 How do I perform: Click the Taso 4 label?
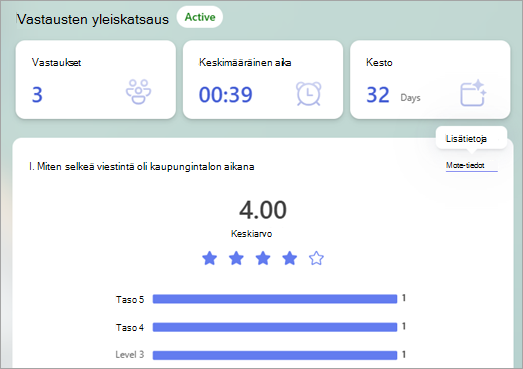[130, 328]
